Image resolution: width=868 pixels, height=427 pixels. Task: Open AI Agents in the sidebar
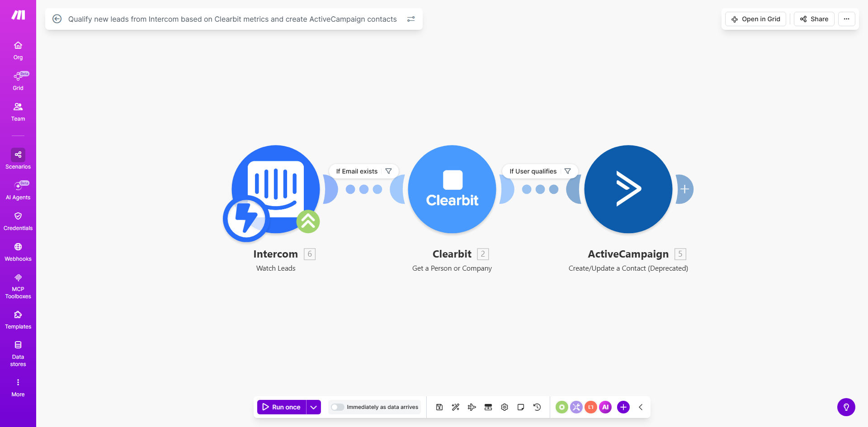tap(18, 191)
